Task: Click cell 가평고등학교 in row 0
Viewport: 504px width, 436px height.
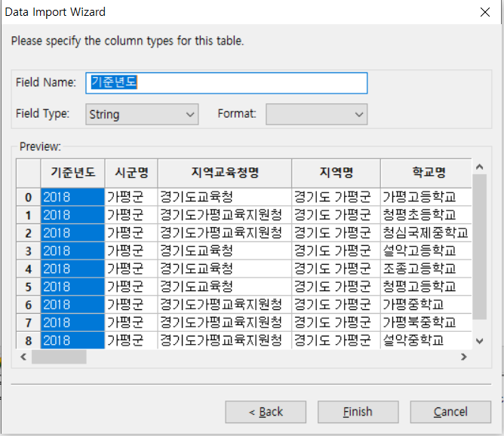Action: [426, 197]
